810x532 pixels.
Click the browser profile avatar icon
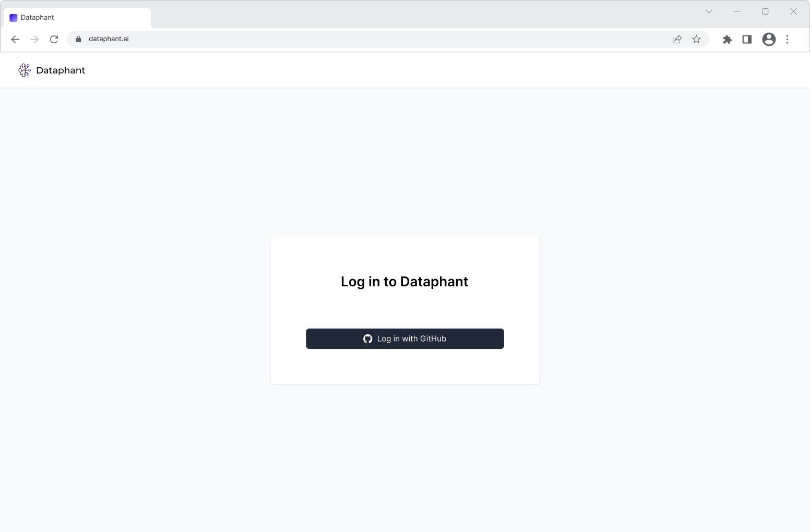tap(768, 39)
